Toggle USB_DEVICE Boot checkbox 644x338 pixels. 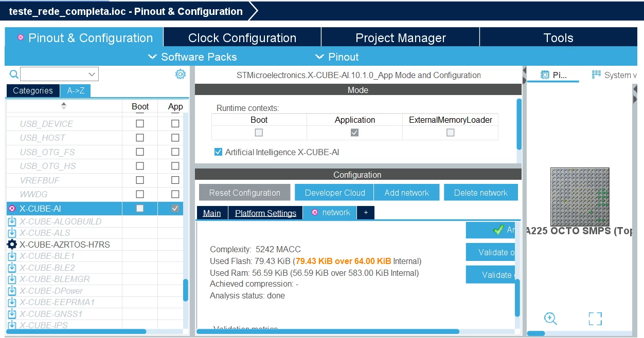pyautogui.click(x=140, y=124)
